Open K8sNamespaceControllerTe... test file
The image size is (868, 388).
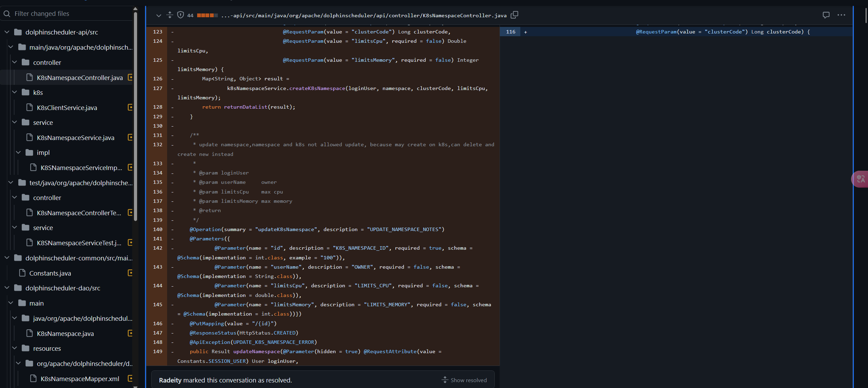tap(79, 213)
